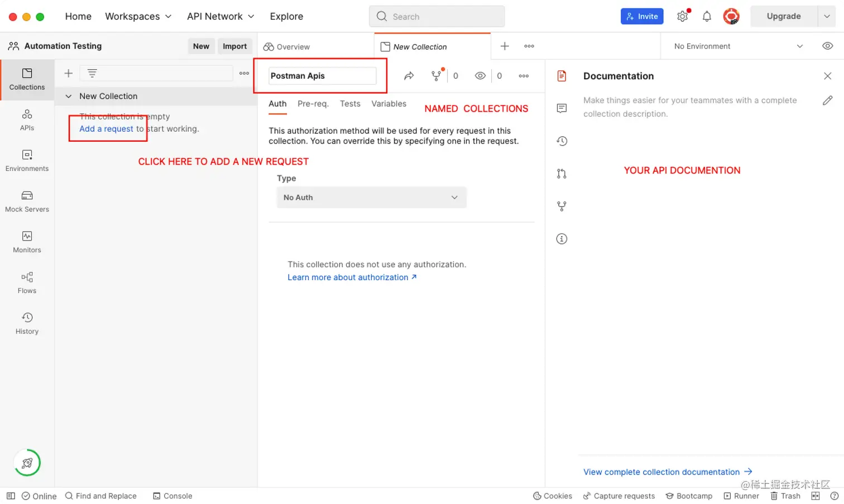Open the Collection Info icon in right sidebar
The image size is (844, 504).
562,239
